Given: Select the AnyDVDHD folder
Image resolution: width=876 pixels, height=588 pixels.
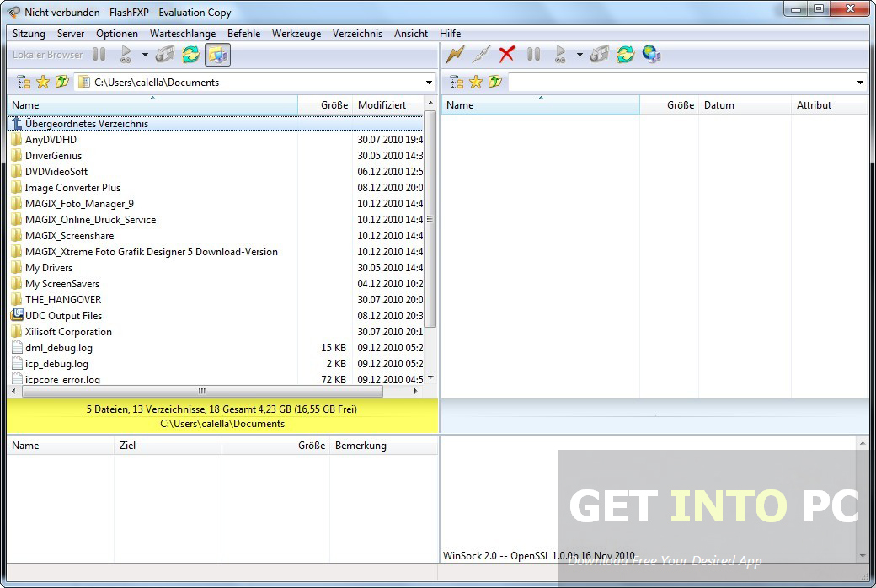Looking at the screenshot, I should pos(216,140).
